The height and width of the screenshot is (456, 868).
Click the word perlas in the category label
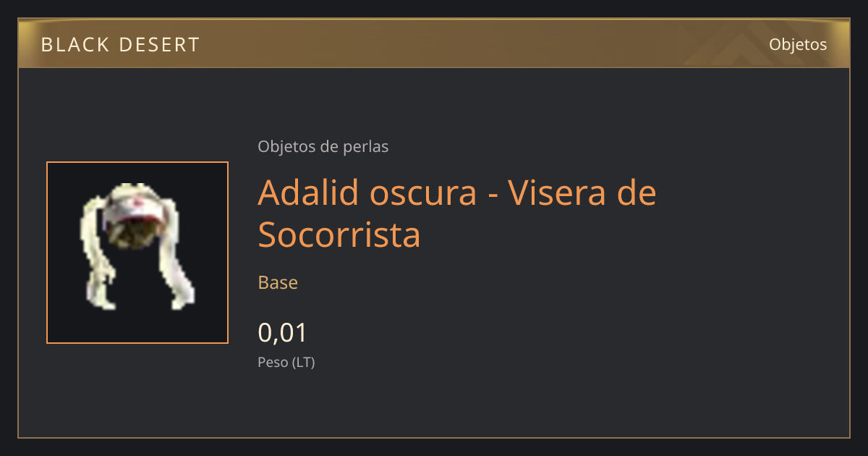pos(367,146)
